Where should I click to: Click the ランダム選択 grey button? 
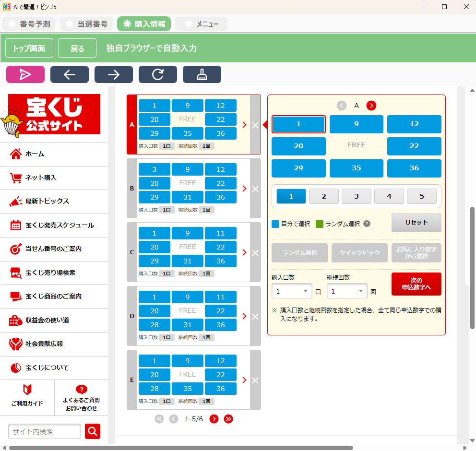point(299,252)
